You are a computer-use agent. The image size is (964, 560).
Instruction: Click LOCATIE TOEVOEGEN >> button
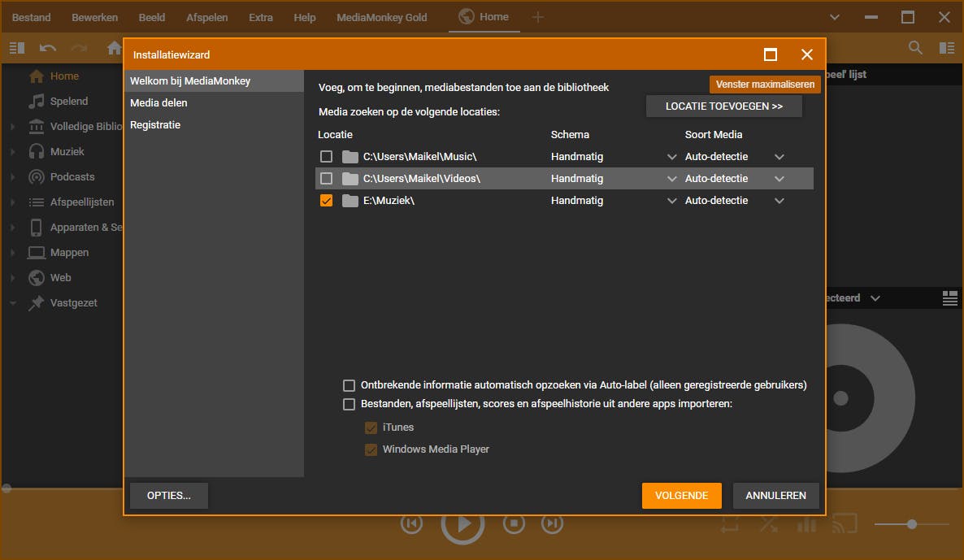723,106
